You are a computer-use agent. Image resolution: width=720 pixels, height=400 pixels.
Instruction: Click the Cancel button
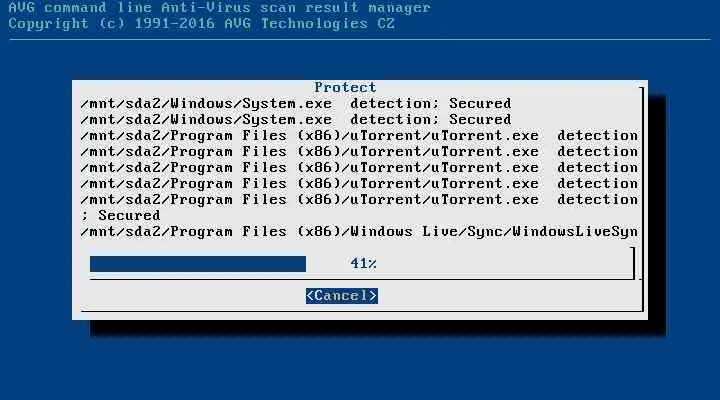pyautogui.click(x=342, y=296)
